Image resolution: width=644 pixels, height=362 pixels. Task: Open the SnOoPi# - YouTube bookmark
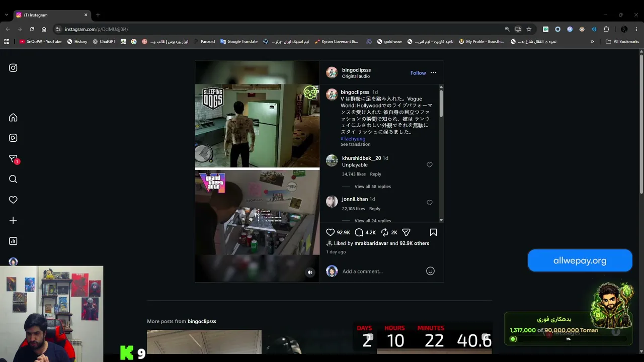coord(40,42)
